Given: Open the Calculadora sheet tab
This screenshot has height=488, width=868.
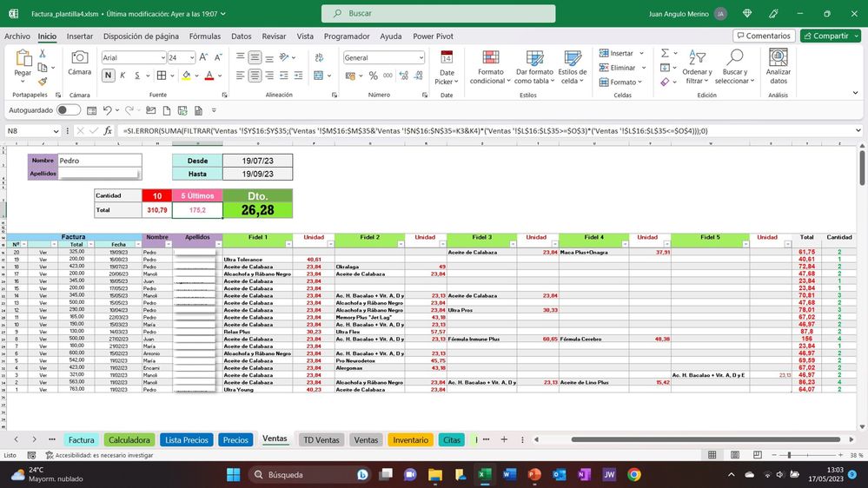Looking at the screenshot, I should (x=129, y=440).
